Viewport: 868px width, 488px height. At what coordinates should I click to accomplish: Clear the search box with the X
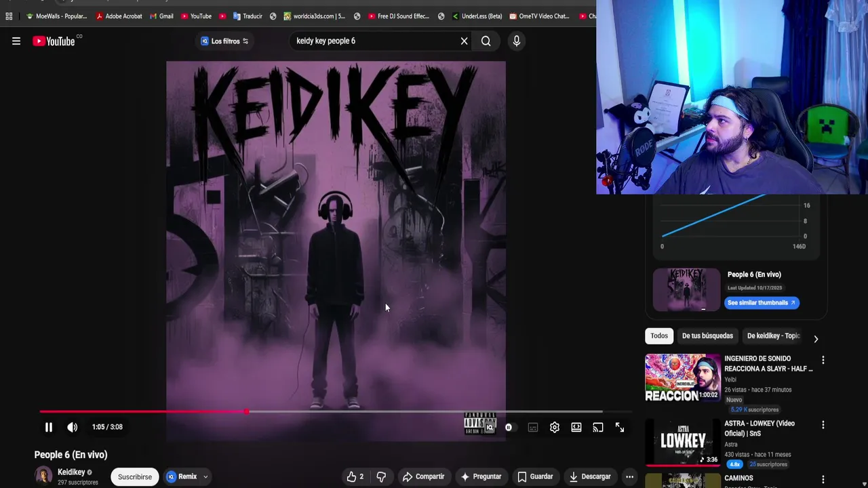point(464,41)
